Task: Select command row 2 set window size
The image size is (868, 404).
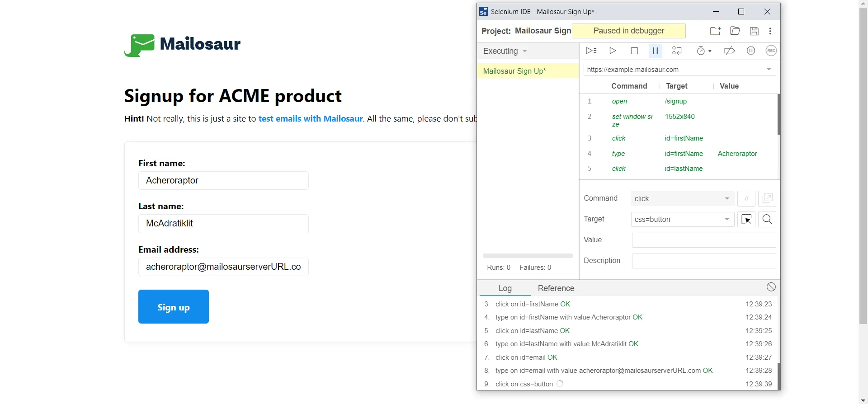Action: 678,120
